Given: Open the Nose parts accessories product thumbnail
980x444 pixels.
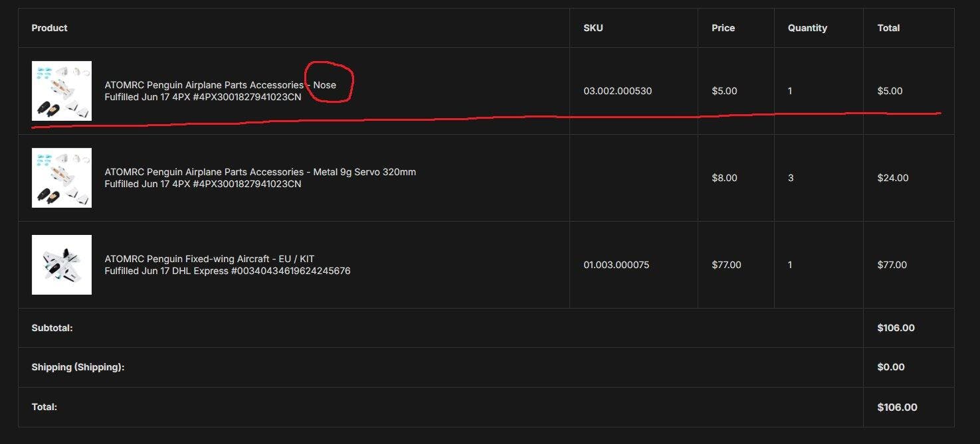Looking at the screenshot, I should click(x=62, y=91).
